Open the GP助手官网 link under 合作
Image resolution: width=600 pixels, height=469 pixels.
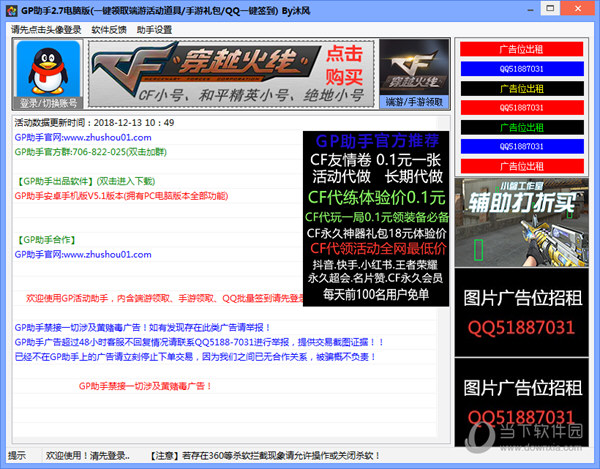click(x=83, y=254)
